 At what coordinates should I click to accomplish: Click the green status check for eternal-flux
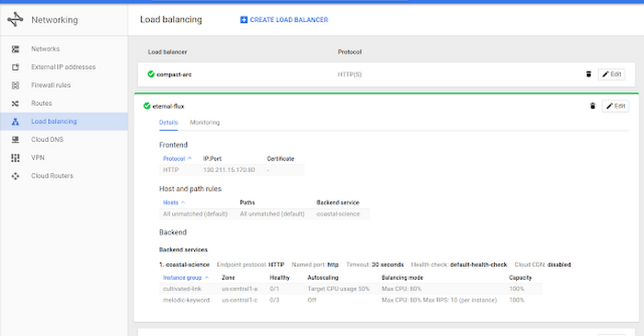pyautogui.click(x=146, y=106)
